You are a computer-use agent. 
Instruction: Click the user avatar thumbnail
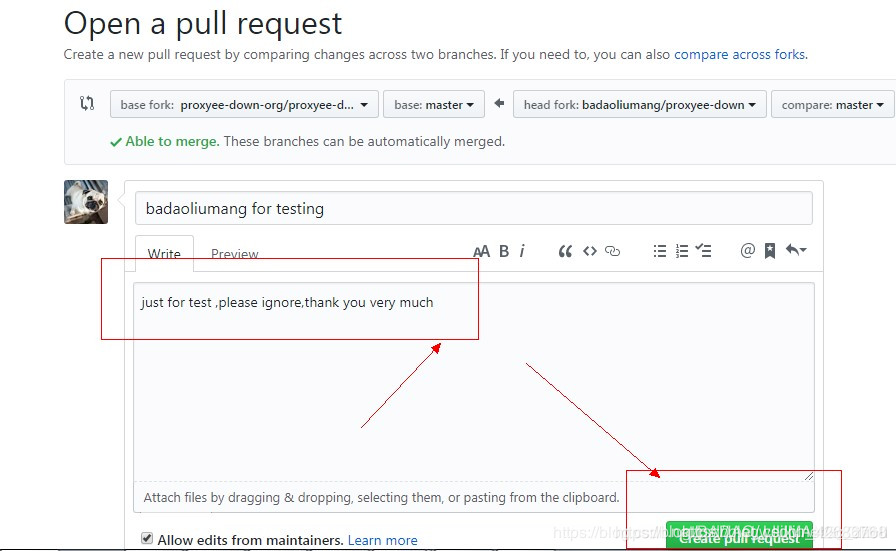pos(86,202)
